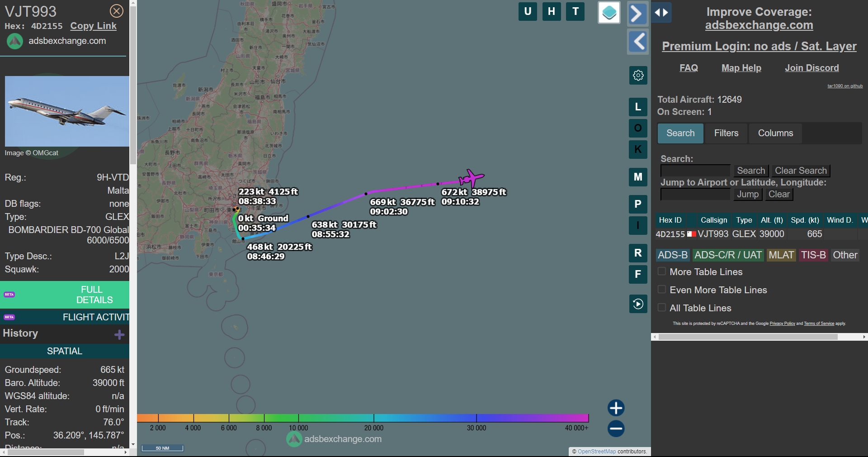Image resolution: width=868 pixels, height=457 pixels.
Task: Click the Clear button beside Jump
Action: click(779, 194)
